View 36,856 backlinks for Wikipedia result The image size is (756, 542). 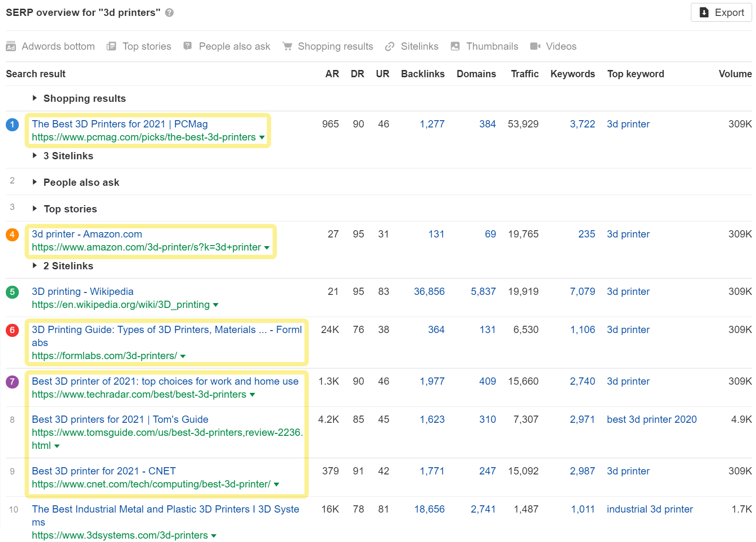click(x=429, y=291)
